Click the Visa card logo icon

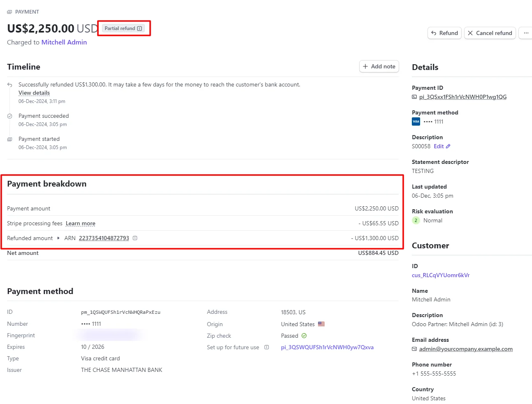pyautogui.click(x=416, y=121)
